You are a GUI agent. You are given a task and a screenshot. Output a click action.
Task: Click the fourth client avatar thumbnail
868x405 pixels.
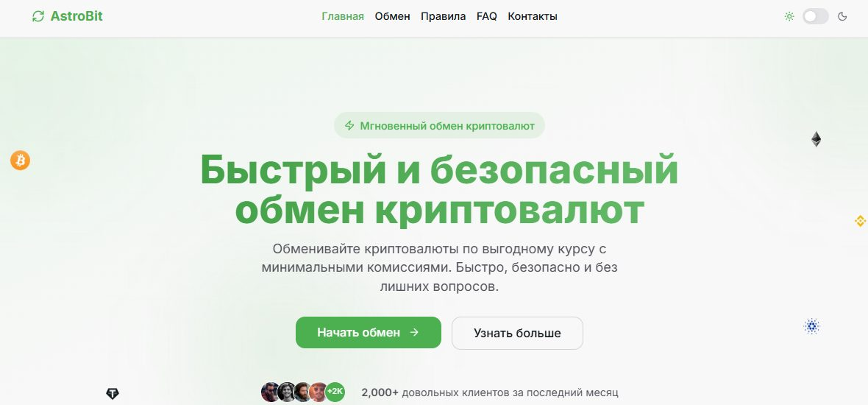[x=319, y=392]
